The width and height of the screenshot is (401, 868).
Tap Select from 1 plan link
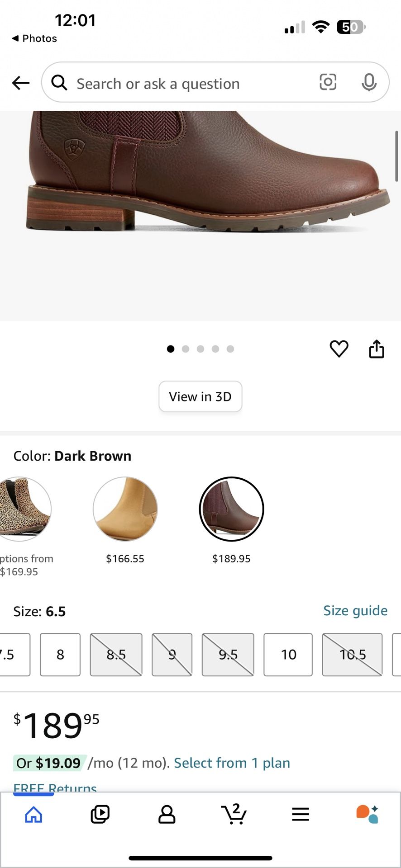click(x=232, y=763)
